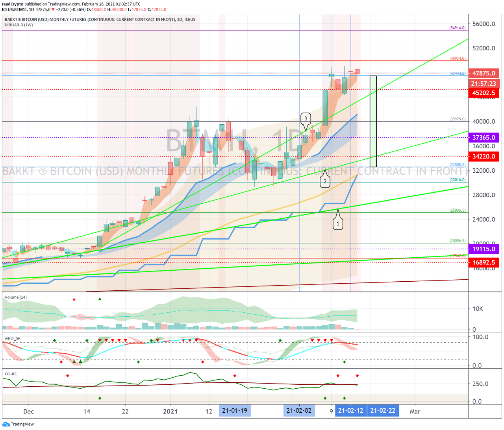
Task: Click the wRSI_SR indicator label
Action: (x=13, y=338)
